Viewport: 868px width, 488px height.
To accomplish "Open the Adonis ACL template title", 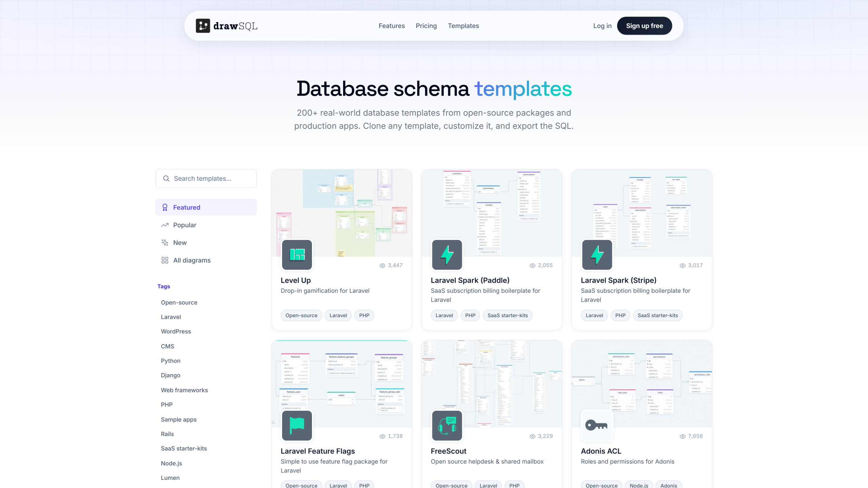I will (x=601, y=451).
